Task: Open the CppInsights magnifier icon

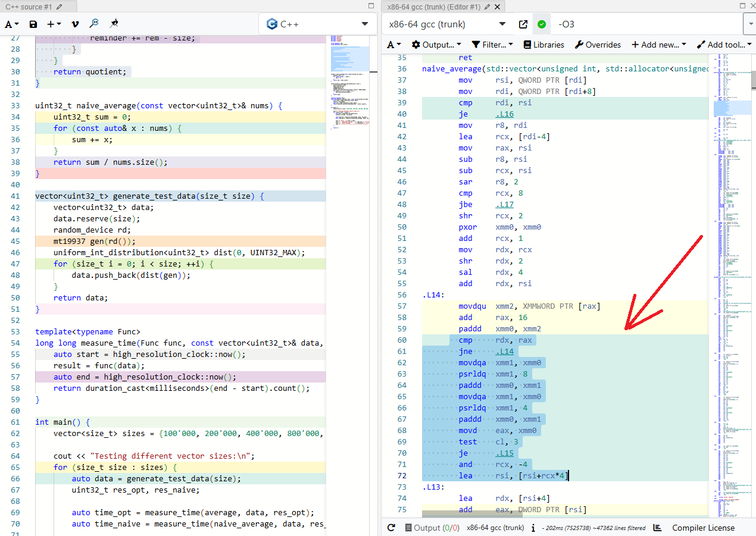Action: 94,24
